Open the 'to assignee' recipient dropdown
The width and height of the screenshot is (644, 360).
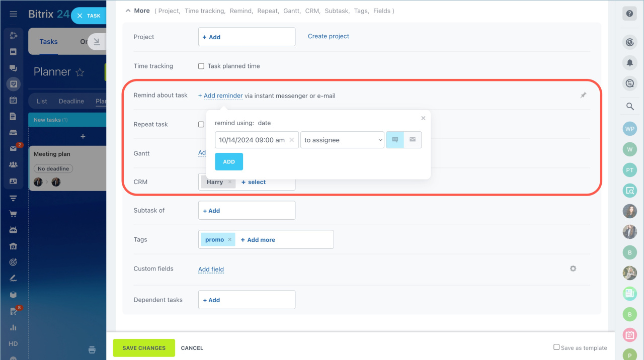(x=342, y=140)
